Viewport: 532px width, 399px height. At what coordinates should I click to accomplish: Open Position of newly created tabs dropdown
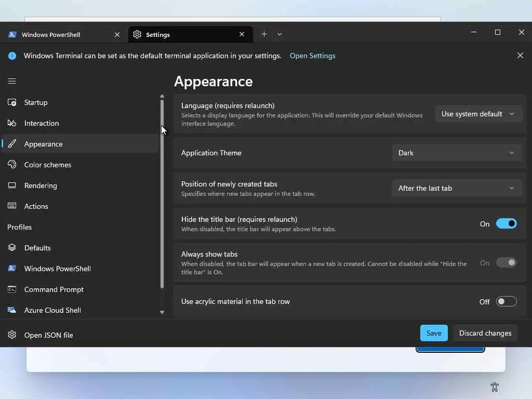tap(457, 188)
